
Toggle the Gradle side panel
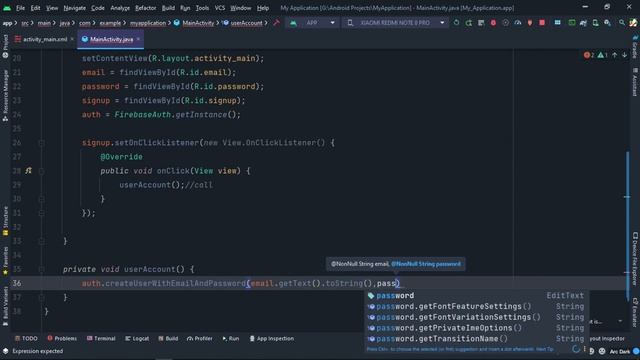[x=635, y=47]
